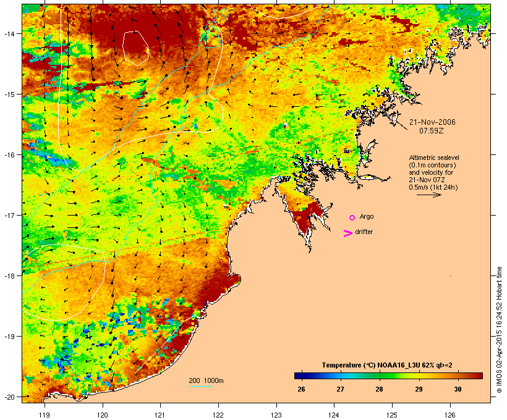Viewport: 507px width, 420px height.
Task: Click the time label 07:59Z
Action: point(432,131)
